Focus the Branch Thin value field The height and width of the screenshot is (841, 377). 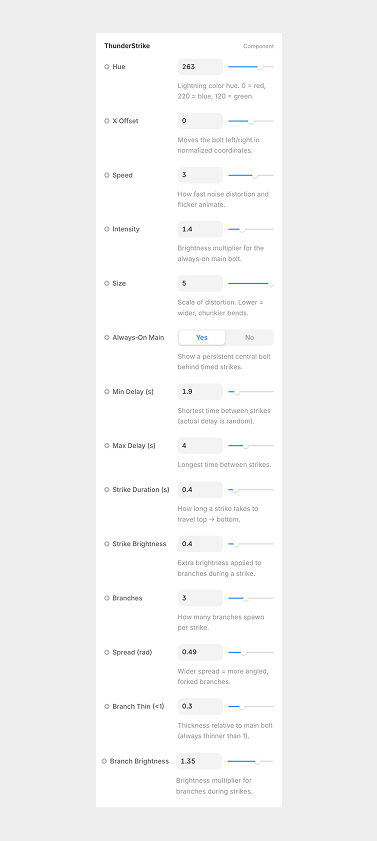click(200, 706)
